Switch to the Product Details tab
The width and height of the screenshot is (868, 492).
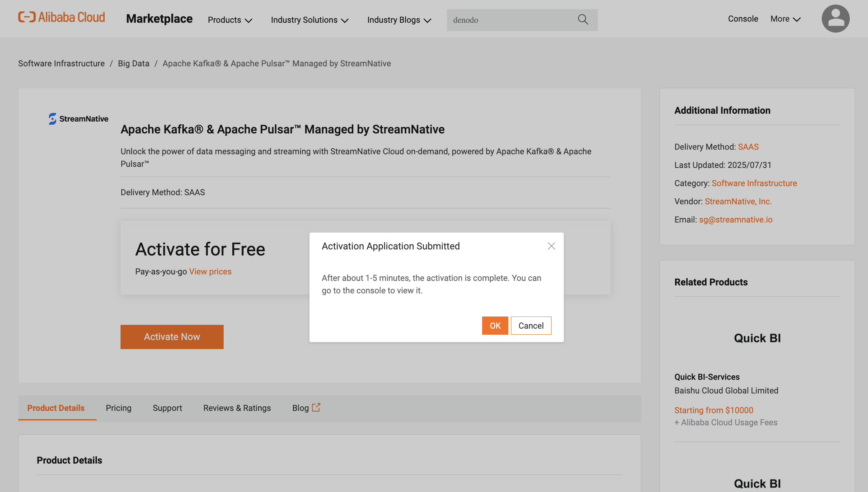(56, 408)
